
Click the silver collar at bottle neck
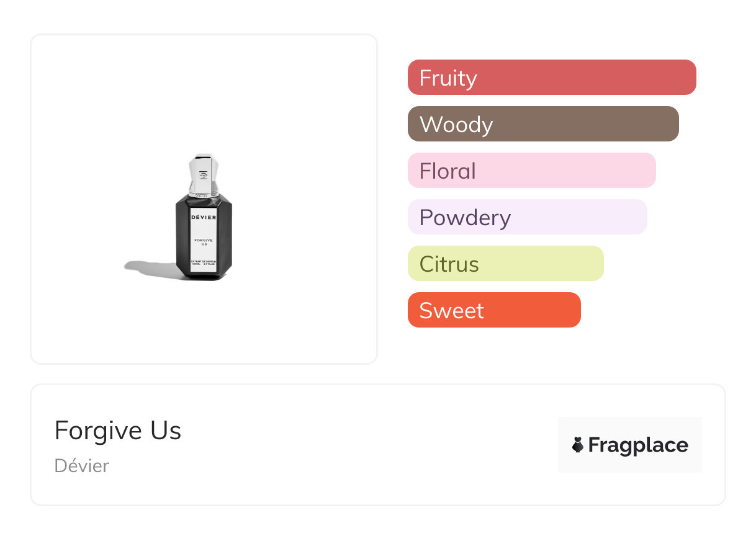204,195
